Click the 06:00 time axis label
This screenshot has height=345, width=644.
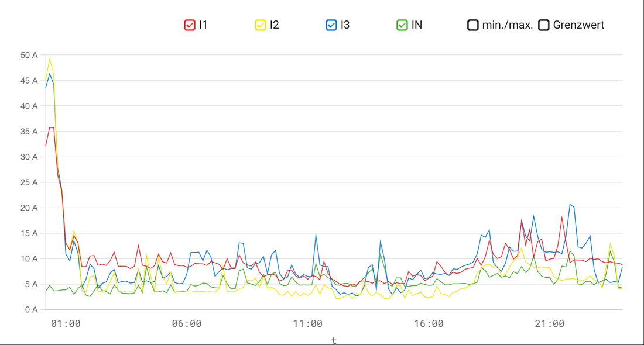coord(187,324)
